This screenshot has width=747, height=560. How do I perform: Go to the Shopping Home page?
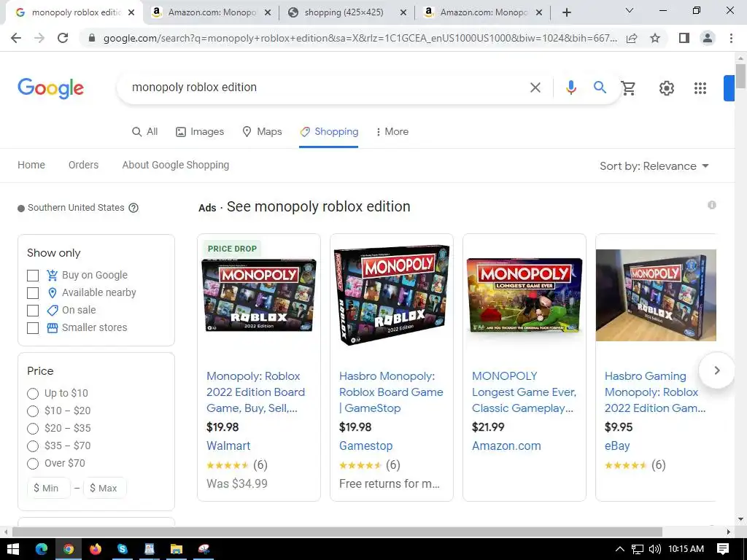click(x=31, y=165)
